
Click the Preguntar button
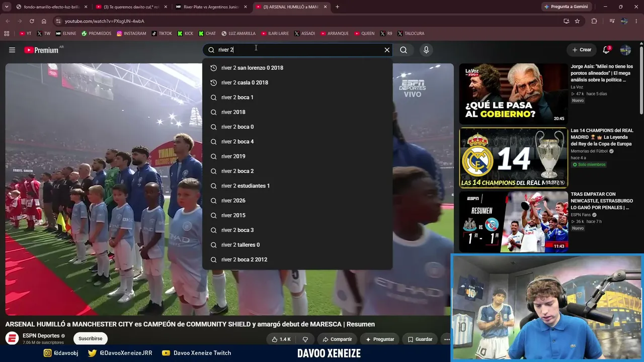pos(380,339)
